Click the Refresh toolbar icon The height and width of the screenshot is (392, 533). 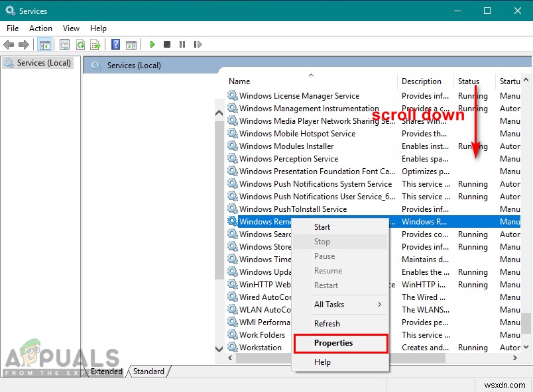pyautogui.click(x=81, y=44)
